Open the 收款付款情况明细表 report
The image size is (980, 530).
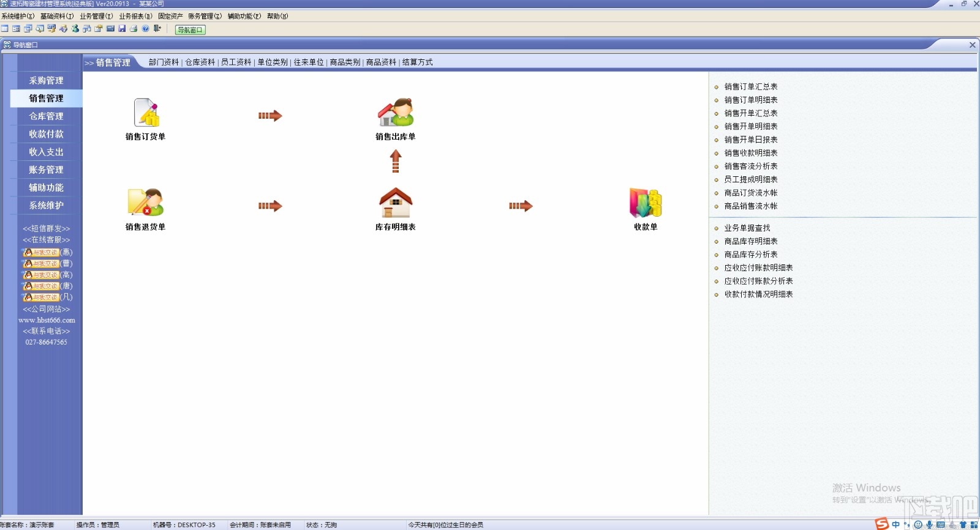[759, 294]
